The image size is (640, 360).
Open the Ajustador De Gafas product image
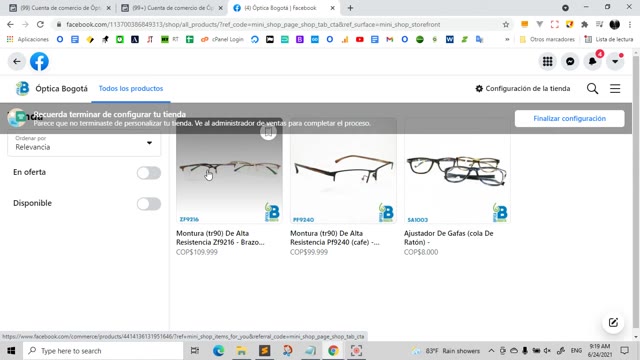pos(457,171)
